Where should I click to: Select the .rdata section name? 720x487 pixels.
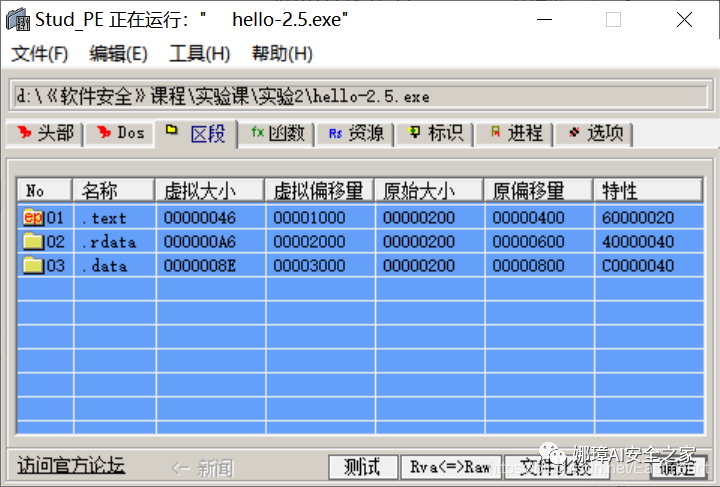(108, 241)
